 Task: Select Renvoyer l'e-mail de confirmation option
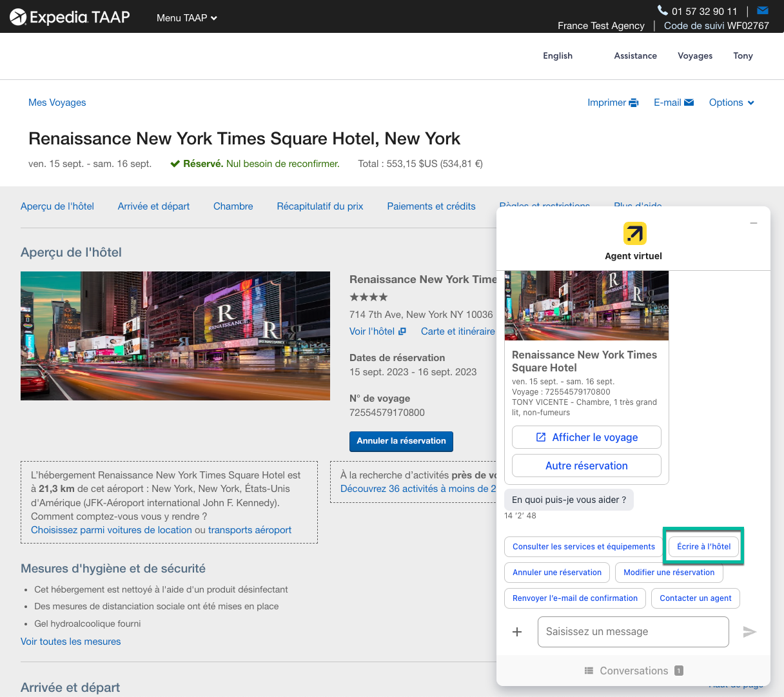[x=575, y=598]
